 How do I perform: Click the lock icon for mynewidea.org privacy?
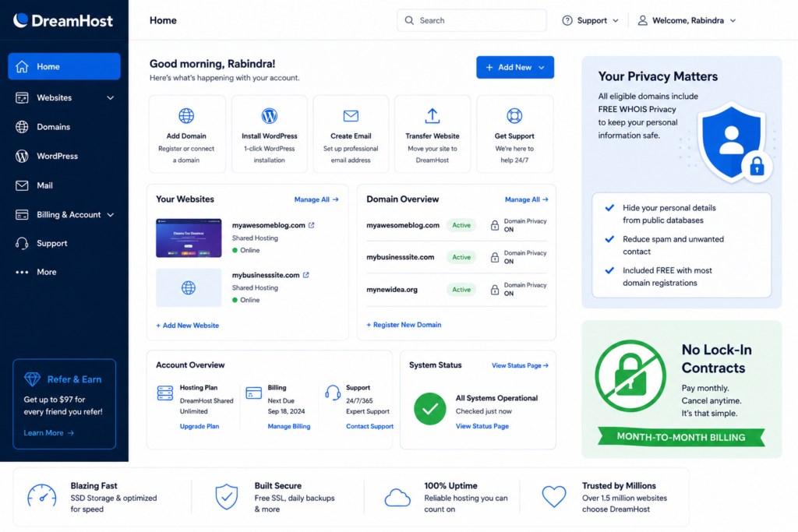tap(495, 290)
